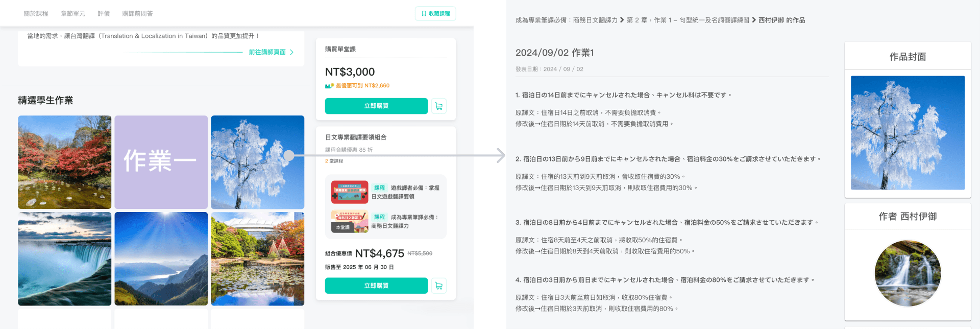
Task: Open the red autumn maple student work thumbnail
Action: [65, 162]
